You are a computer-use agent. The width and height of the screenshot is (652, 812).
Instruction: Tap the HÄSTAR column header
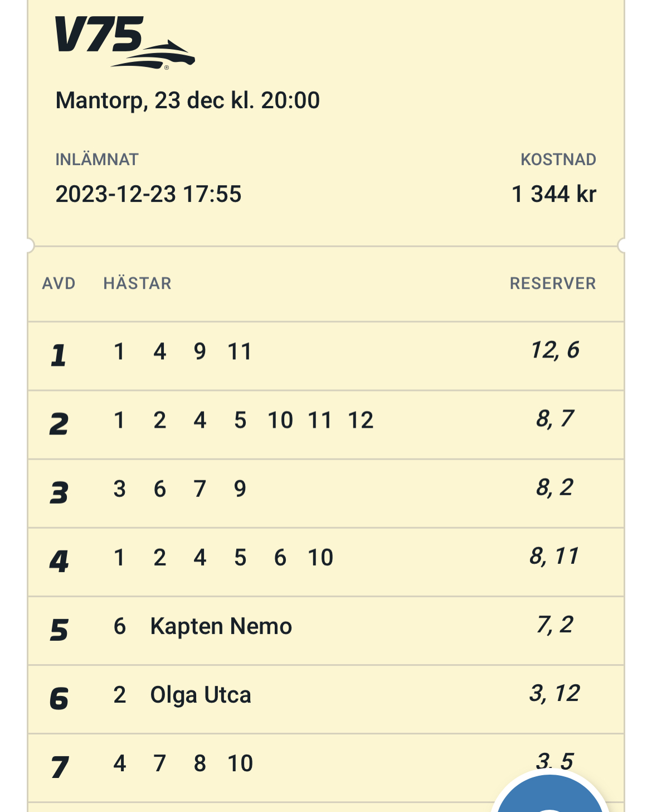(x=137, y=283)
